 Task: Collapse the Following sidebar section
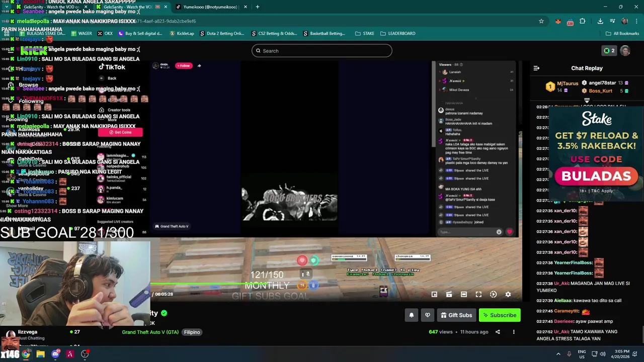point(11,101)
